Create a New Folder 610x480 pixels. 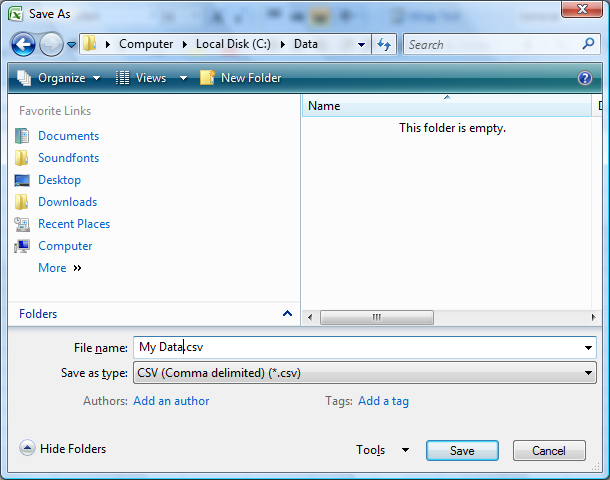pos(240,78)
